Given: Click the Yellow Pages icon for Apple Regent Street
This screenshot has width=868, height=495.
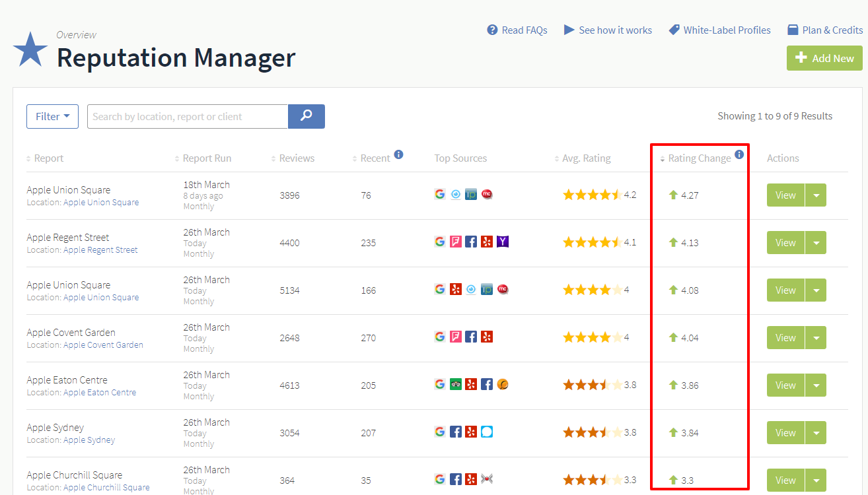Looking at the screenshot, I should [503, 242].
